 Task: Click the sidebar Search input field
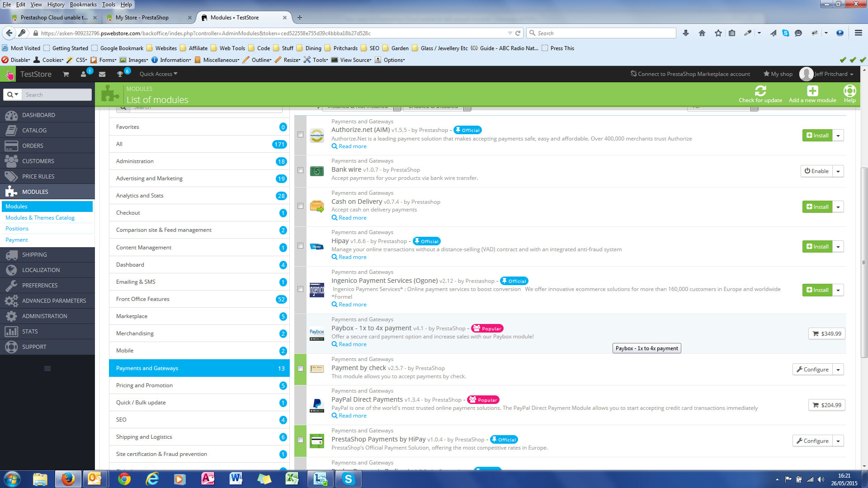[x=57, y=94]
